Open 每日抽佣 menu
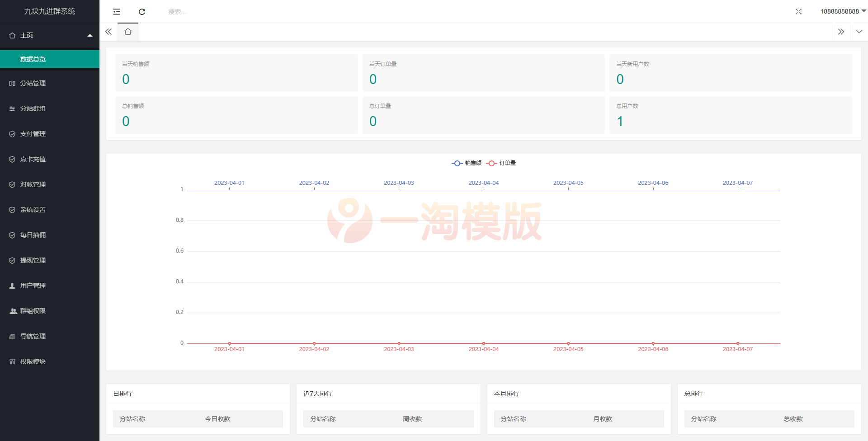This screenshot has height=441, width=868. click(50, 235)
